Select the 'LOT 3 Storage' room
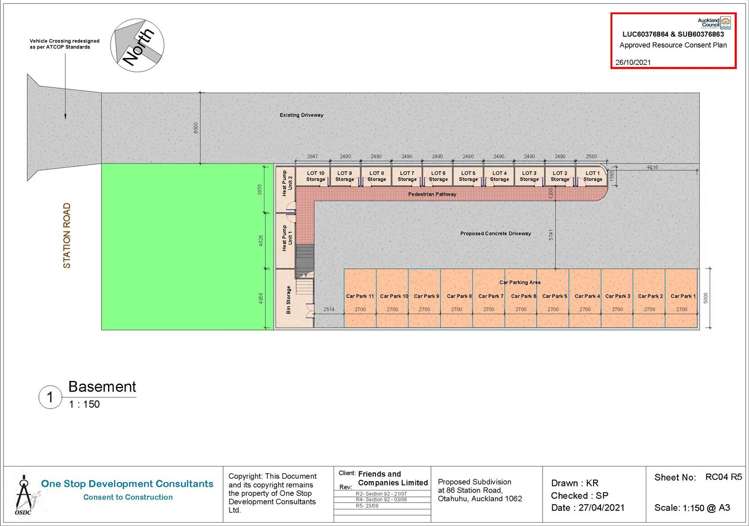 (529, 176)
